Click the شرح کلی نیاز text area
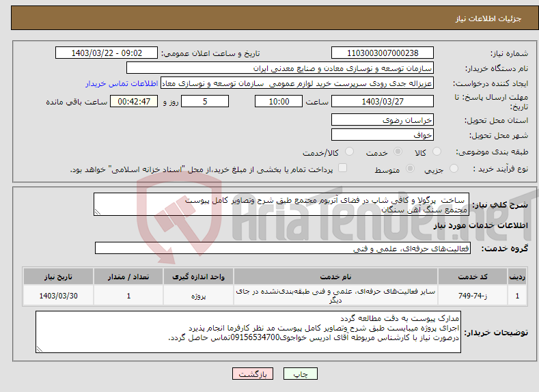 [281, 204]
